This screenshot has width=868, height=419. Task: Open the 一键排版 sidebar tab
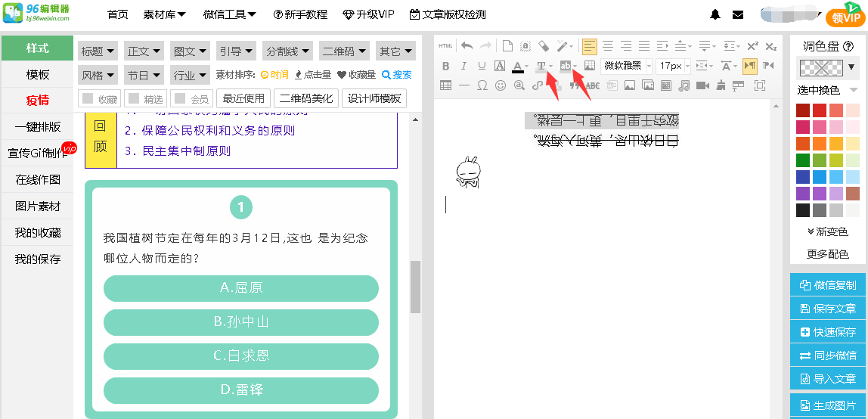tap(38, 127)
